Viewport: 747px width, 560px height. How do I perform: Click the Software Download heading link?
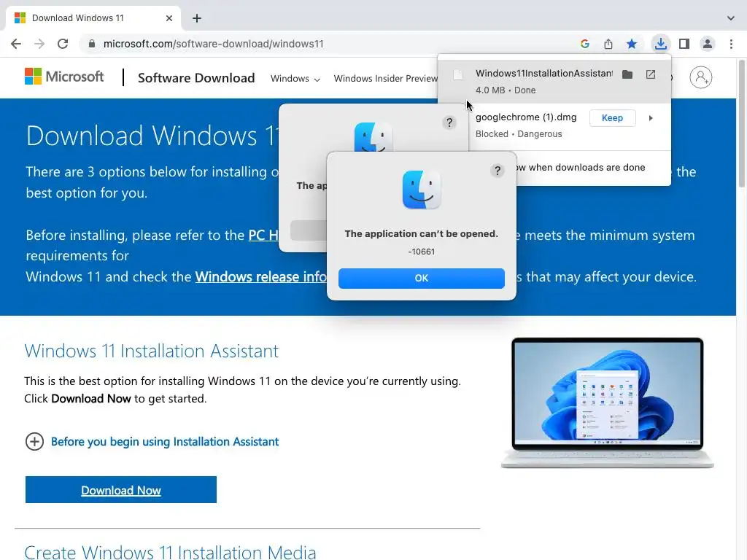coord(196,77)
